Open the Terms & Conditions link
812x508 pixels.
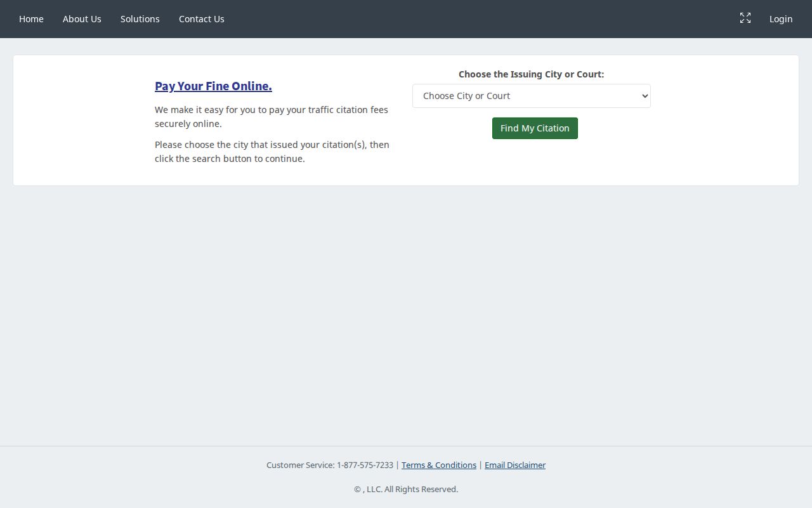click(x=439, y=465)
